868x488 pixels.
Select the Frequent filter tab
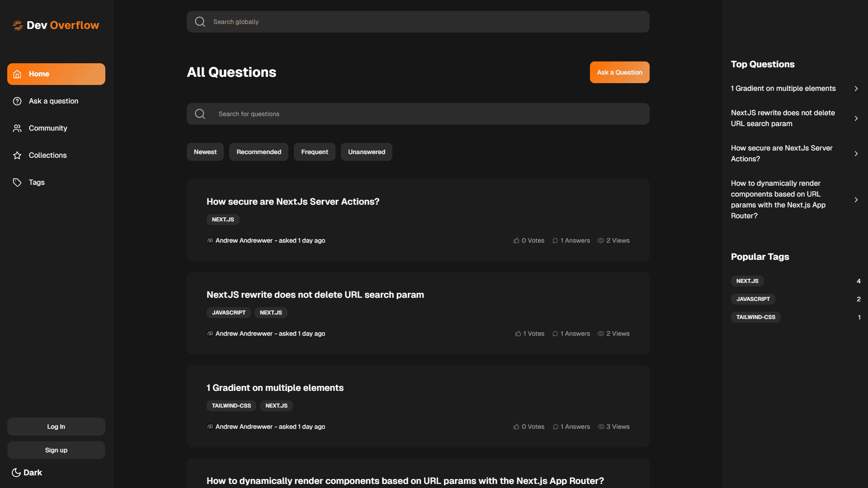click(x=314, y=152)
